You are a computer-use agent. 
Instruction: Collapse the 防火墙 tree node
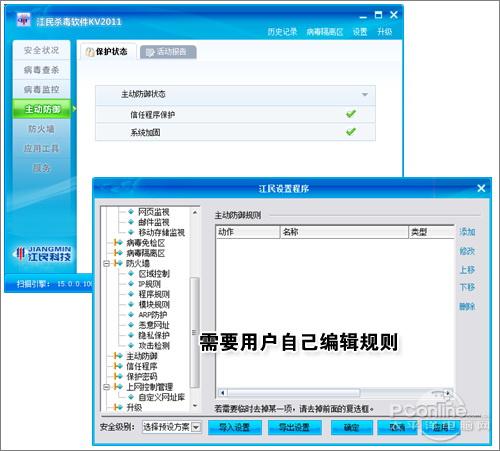pyautogui.click(x=106, y=264)
